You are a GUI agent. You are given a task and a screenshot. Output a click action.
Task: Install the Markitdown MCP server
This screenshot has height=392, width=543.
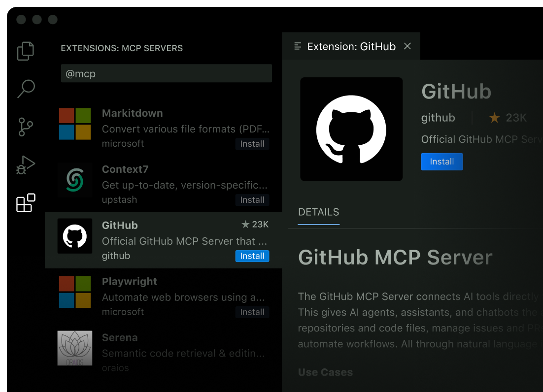tap(252, 144)
